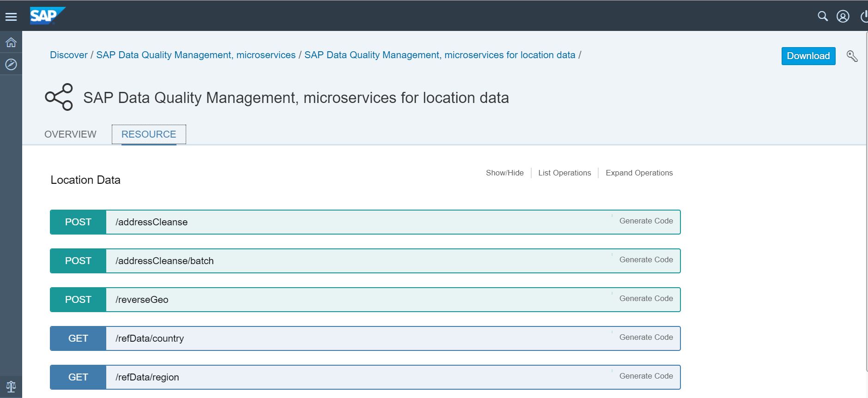Screen dimensions: 868x398
Task: Open microservices for location data breadcrumb
Action: (440, 55)
